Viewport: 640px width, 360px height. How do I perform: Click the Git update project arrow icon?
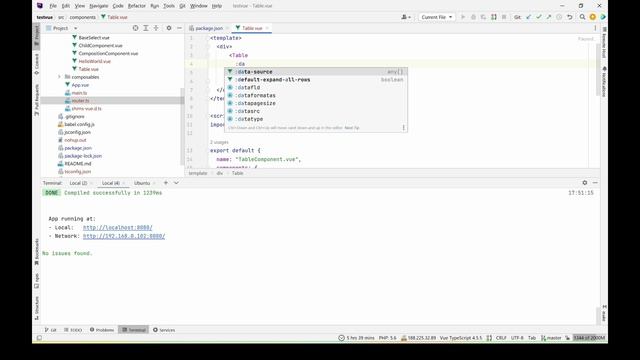(529, 17)
